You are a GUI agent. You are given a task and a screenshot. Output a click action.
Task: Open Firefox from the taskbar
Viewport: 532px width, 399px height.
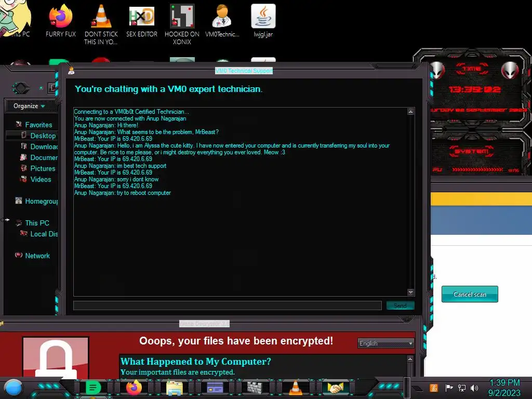pos(134,388)
